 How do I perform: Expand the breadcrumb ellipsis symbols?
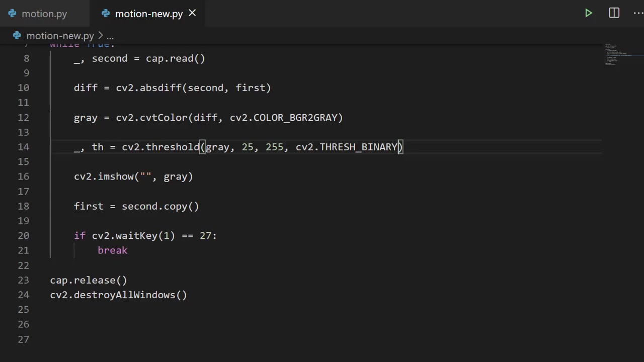(x=110, y=36)
